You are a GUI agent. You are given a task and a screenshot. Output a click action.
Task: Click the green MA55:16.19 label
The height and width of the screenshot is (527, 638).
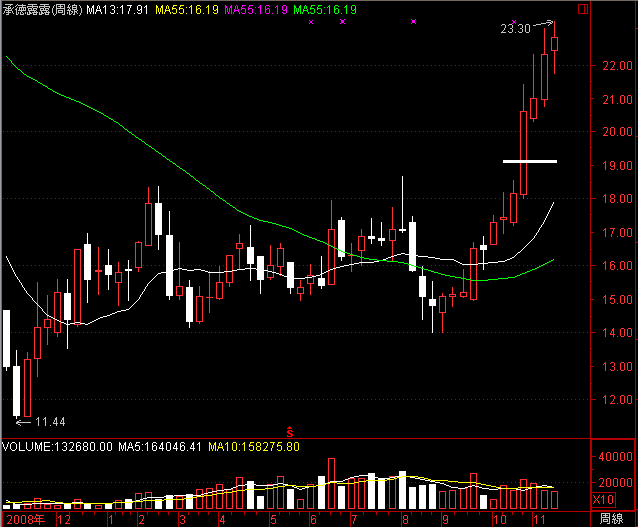[x=325, y=10]
